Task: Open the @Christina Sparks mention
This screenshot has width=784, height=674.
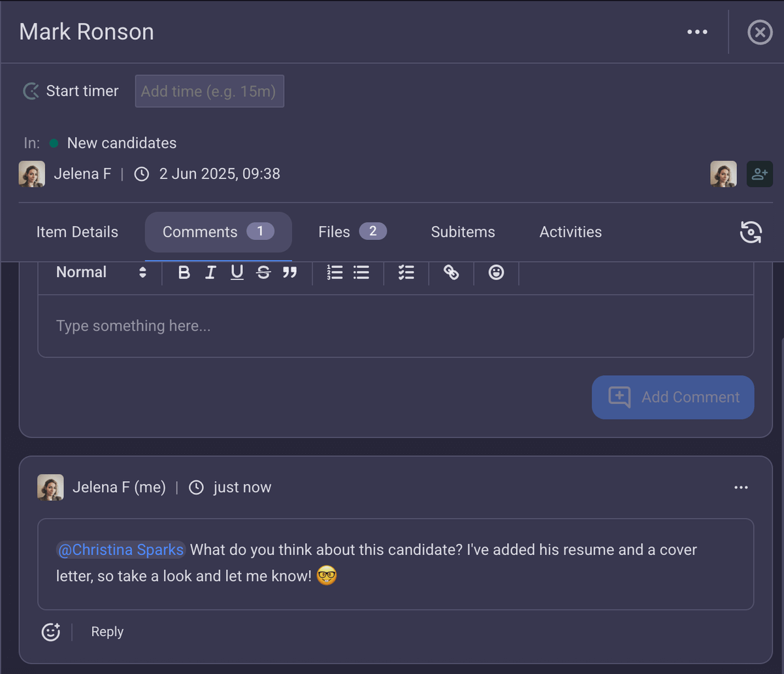Action: 120,550
